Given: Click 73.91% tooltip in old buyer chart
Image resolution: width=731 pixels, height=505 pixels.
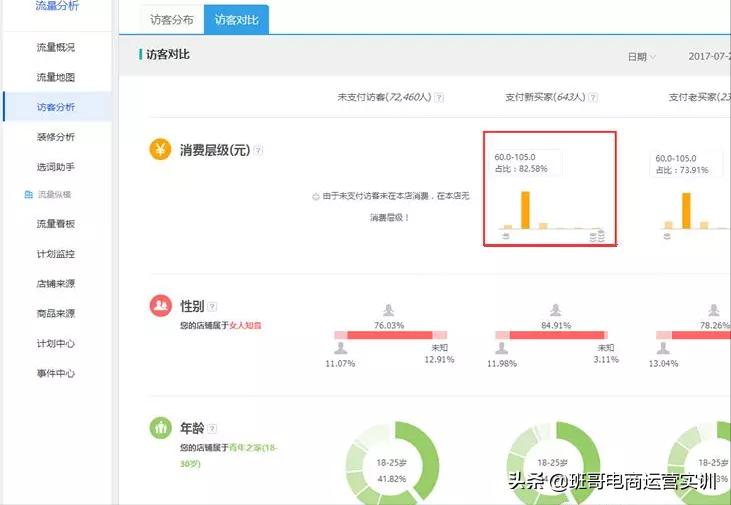Looking at the screenshot, I should point(685,164).
